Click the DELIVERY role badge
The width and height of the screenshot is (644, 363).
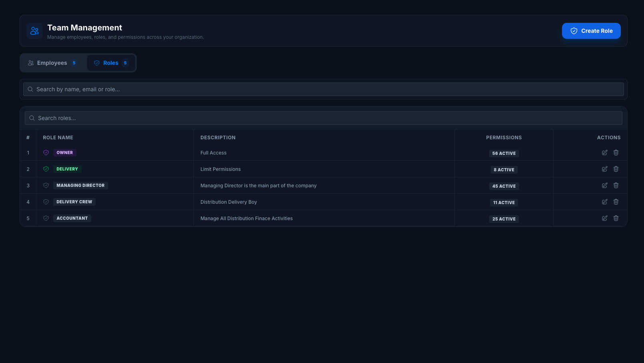point(67,169)
